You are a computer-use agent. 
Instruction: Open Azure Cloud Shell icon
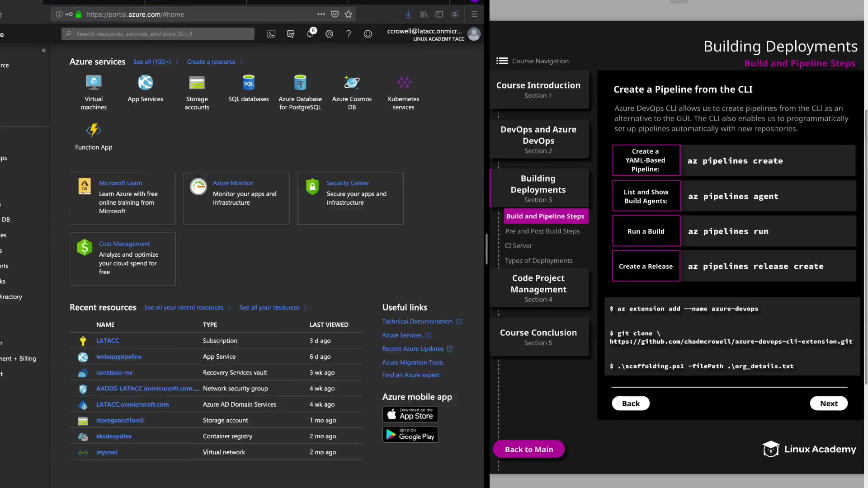click(271, 34)
